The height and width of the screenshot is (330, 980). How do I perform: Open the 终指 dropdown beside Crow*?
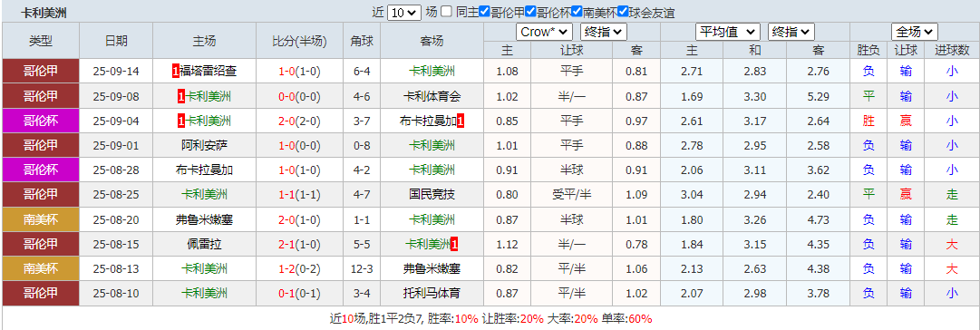[603, 31]
